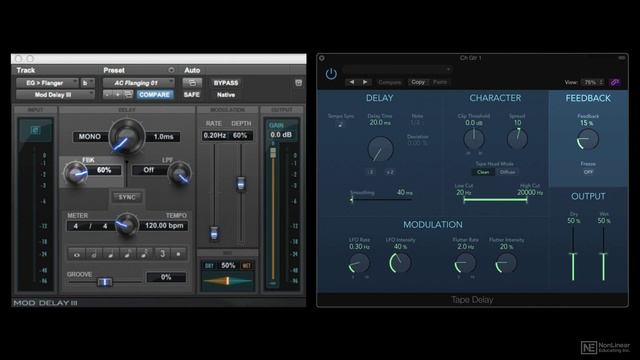This screenshot has width=640, height=360.
Task: Click the Flutter Intensity knob
Action: pyautogui.click(x=506, y=263)
